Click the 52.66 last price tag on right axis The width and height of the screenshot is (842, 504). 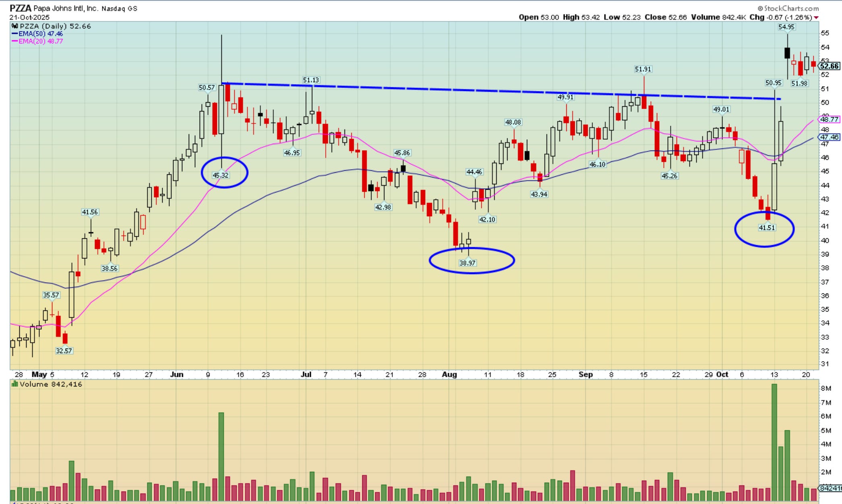click(x=829, y=66)
